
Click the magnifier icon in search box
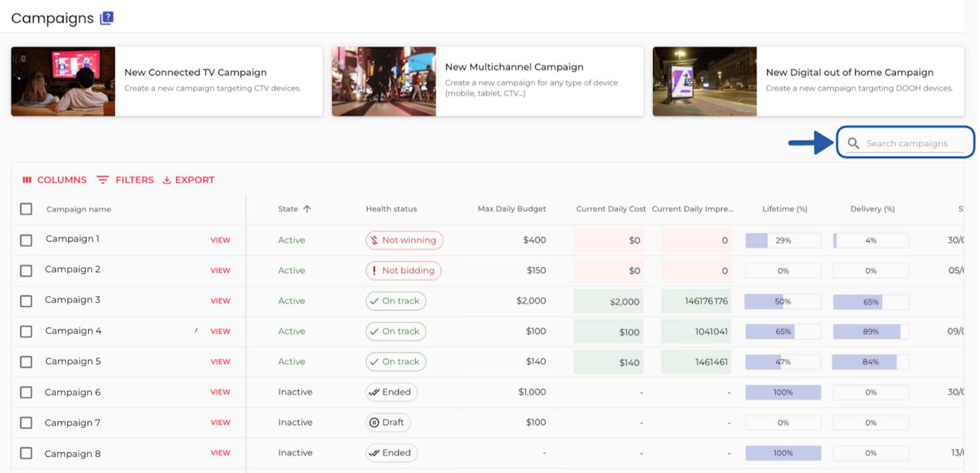[x=853, y=143]
